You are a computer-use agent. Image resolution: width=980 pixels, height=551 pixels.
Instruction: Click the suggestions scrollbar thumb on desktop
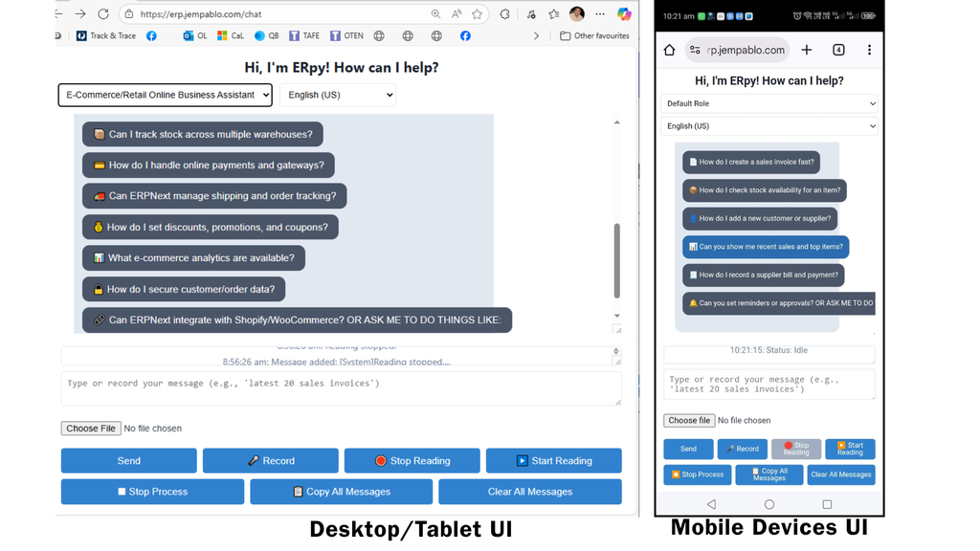(617, 260)
